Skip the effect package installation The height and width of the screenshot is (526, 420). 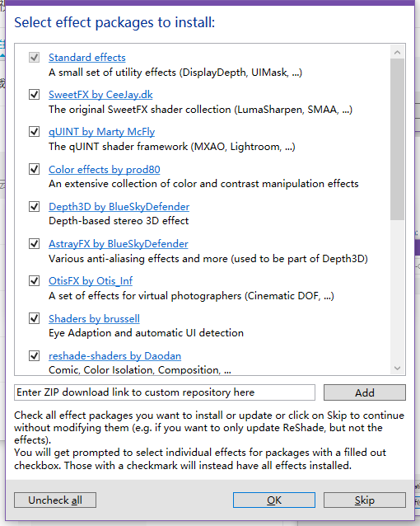click(x=365, y=500)
